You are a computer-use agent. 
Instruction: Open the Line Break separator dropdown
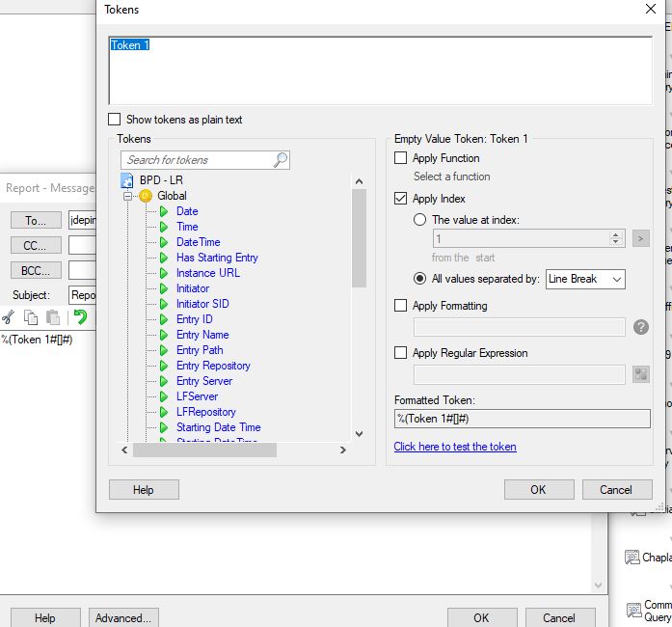(x=585, y=279)
